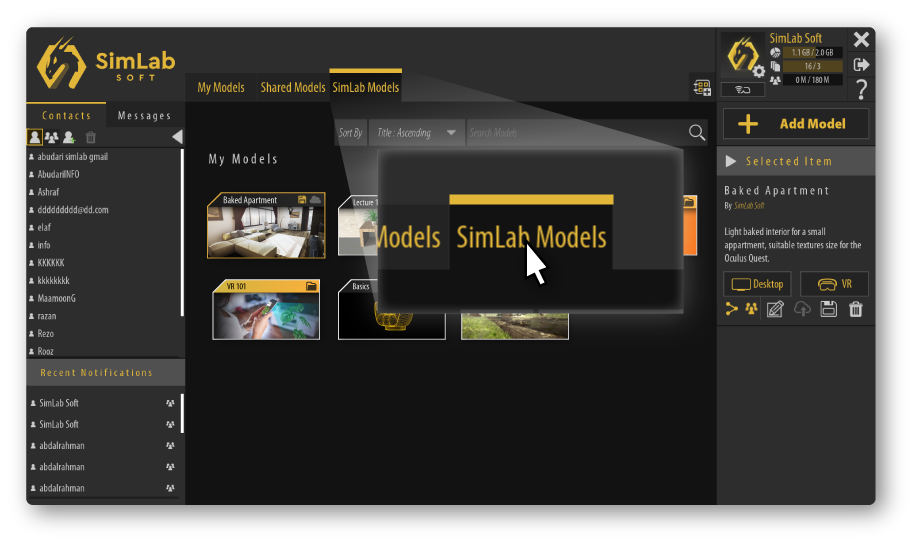Start collaboration session on selected model

coord(751,308)
